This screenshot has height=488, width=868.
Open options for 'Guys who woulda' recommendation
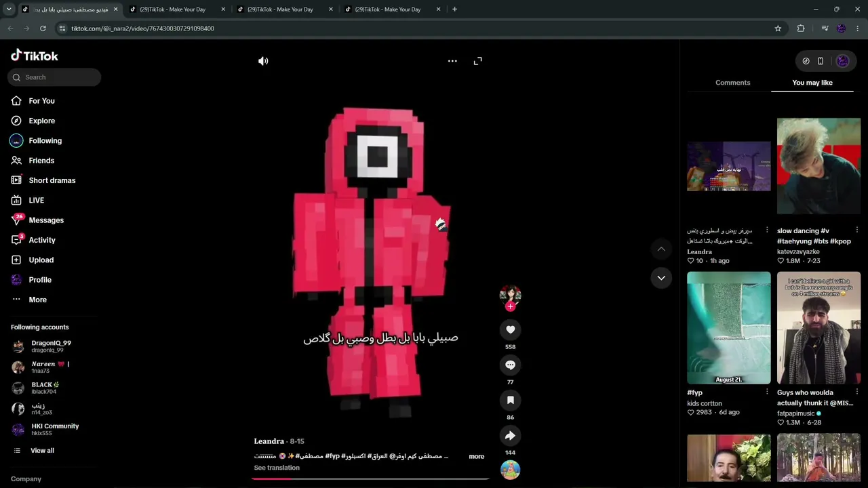(857, 392)
